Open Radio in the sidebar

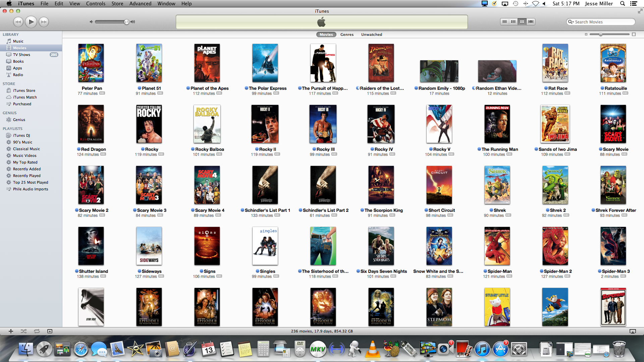pyautogui.click(x=18, y=75)
